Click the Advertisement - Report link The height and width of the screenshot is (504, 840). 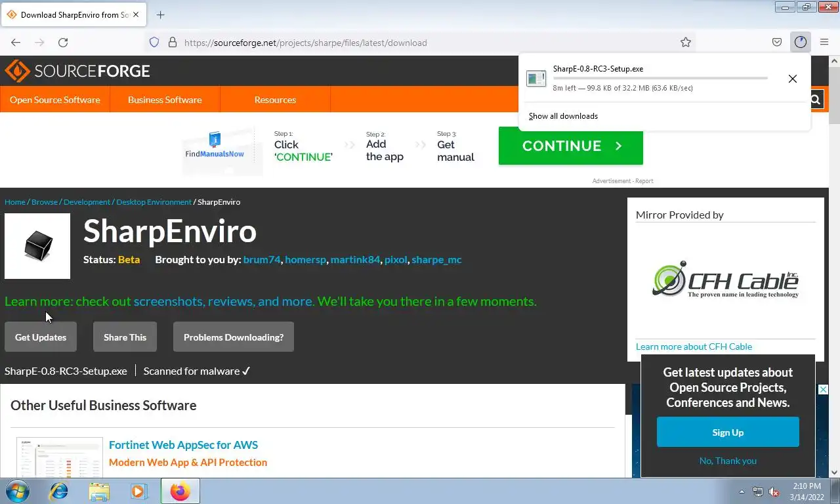[623, 181]
